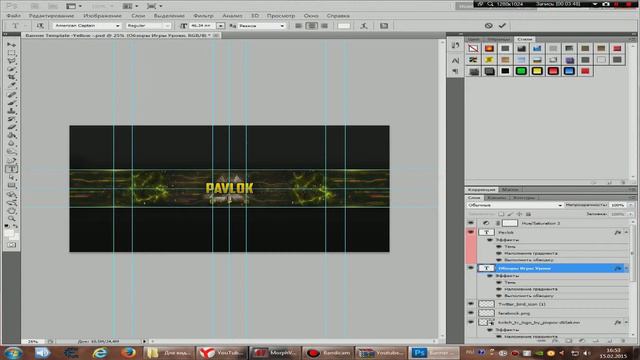This screenshot has height=360, width=640.
Task: Open the anti-aliasing method dropdown
Action: [x=282, y=26]
